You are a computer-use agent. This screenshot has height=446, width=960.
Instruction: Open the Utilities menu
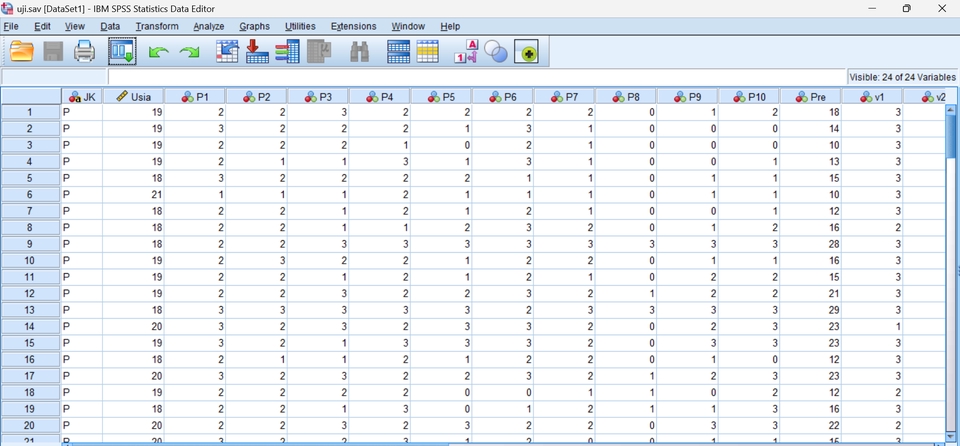[300, 26]
